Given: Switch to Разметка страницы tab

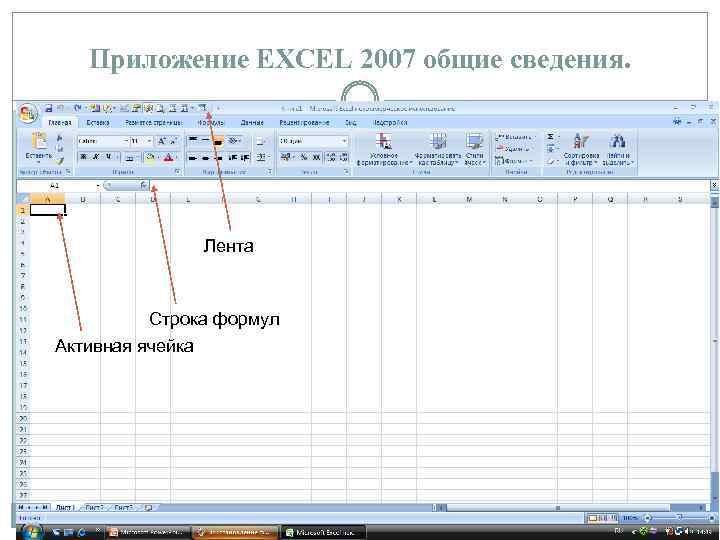Looking at the screenshot, I should coord(153,123).
